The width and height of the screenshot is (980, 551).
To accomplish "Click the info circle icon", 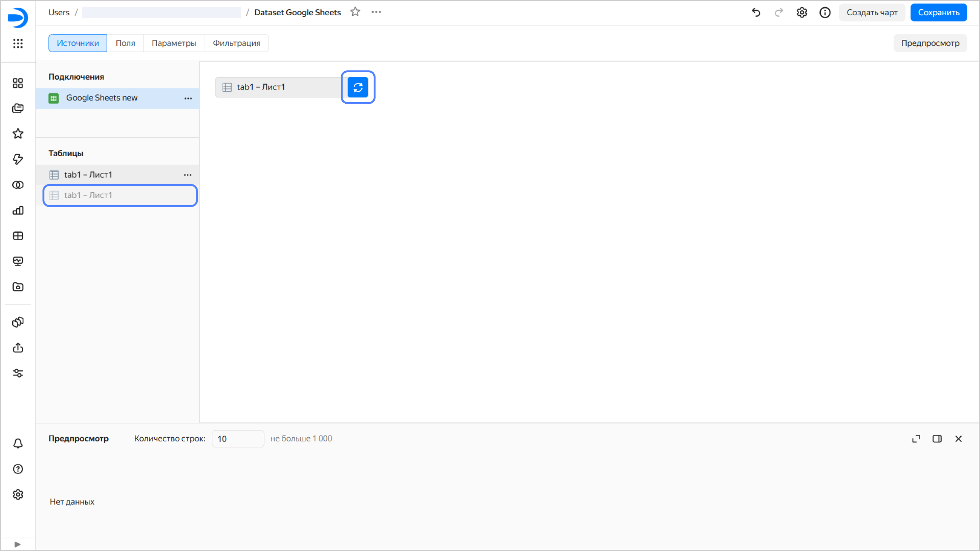I will coord(825,12).
